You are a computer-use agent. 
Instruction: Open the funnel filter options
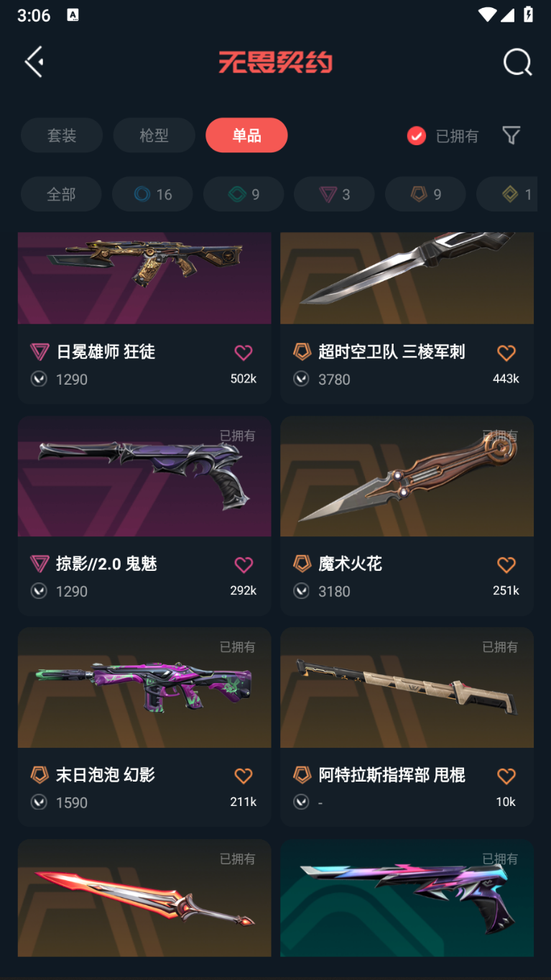511,135
